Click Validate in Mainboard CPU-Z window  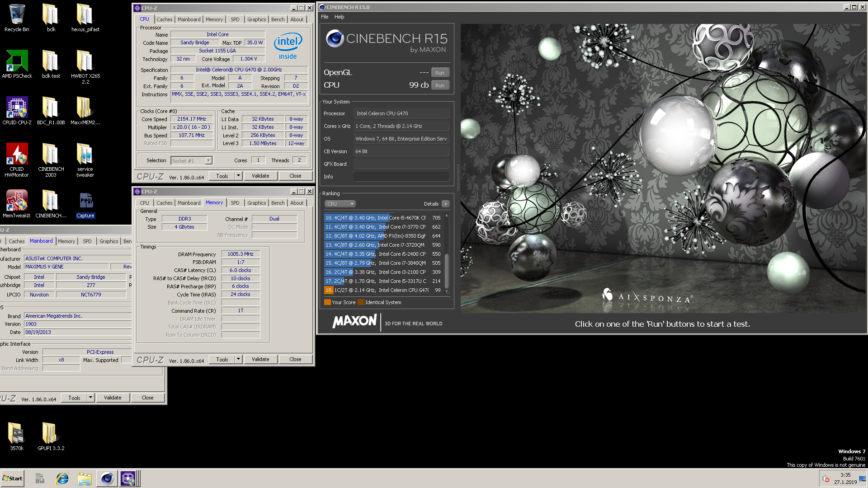(113, 398)
